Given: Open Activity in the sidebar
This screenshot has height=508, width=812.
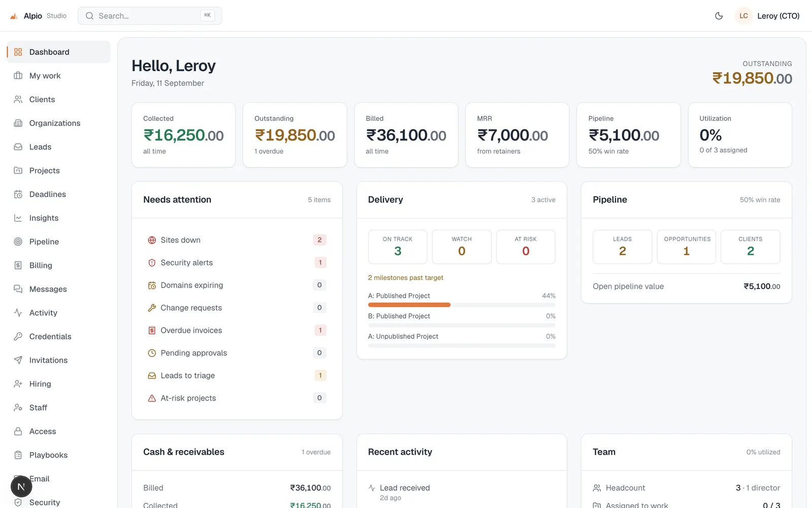Looking at the screenshot, I should pyautogui.click(x=58, y=313).
